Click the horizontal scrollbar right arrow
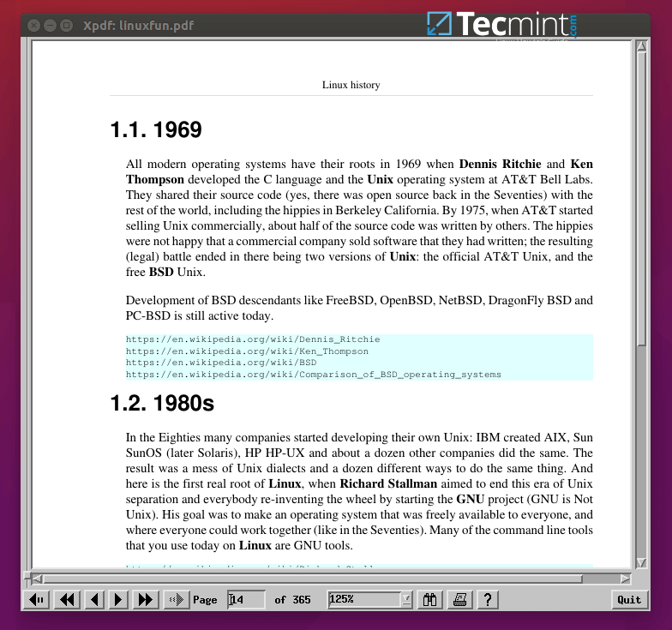 tap(626, 579)
